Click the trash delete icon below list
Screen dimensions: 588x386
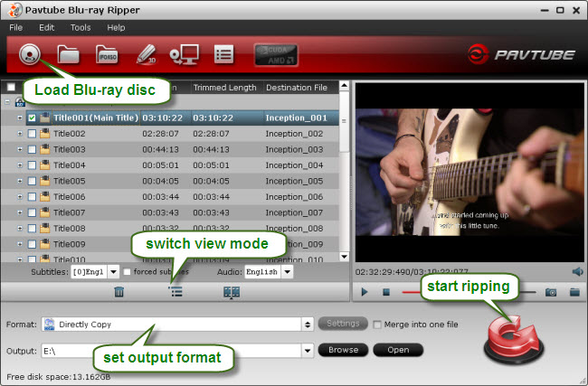pos(119,292)
